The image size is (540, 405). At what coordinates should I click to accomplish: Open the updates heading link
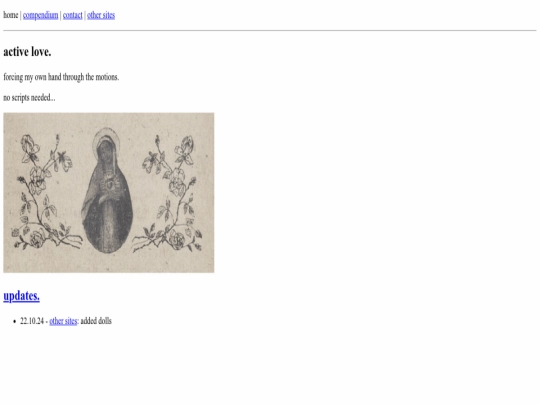coord(21,296)
